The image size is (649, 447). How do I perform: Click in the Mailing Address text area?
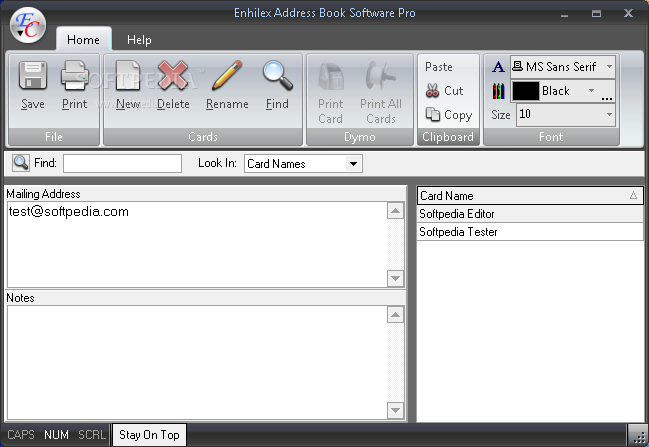coord(197,244)
